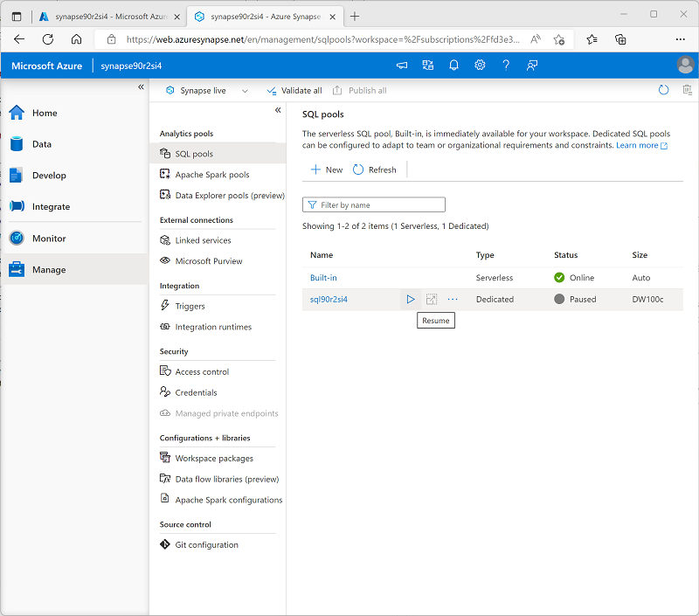Sort by the Type column header
Viewport: 699px width, 616px height.
485,255
